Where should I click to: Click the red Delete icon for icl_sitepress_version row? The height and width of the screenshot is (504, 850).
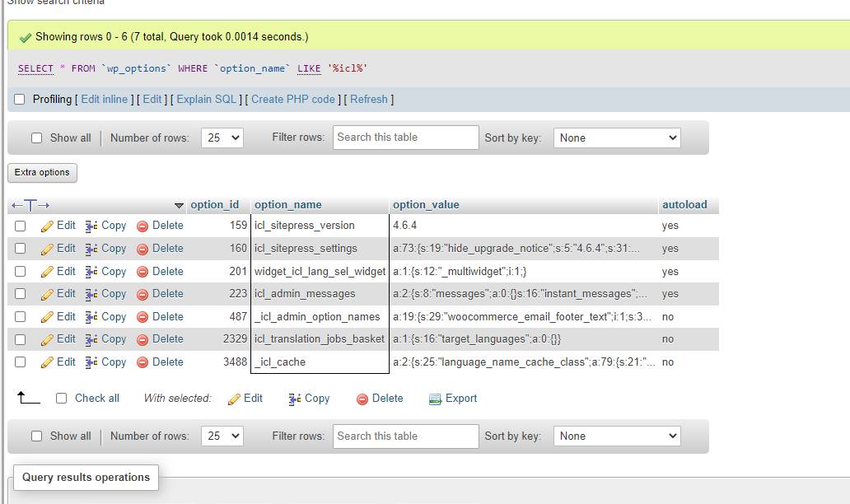pyautogui.click(x=142, y=226)
